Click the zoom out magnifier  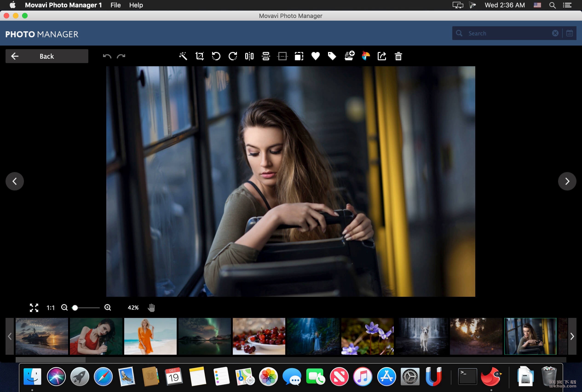[x=64, y=308]
